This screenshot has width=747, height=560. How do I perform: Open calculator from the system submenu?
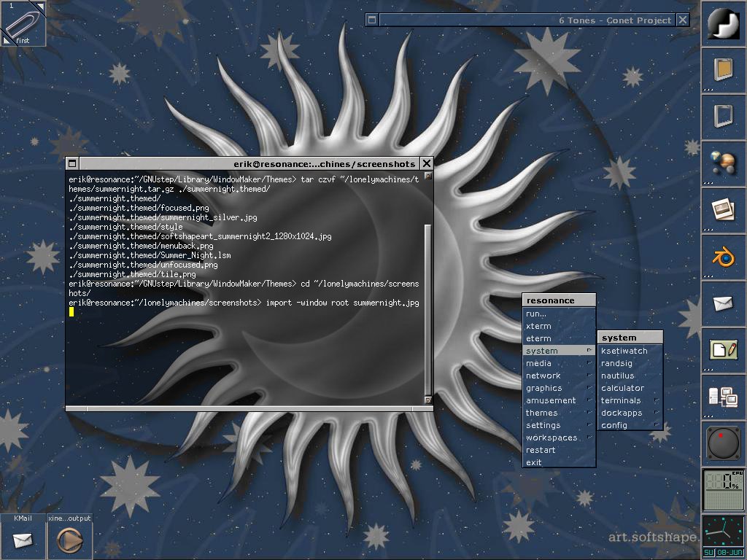coord(630,388)
